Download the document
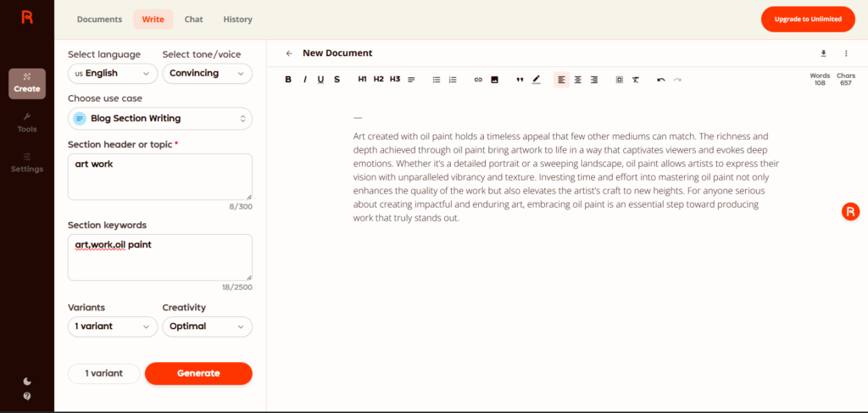The width and height of the screenshot is (868, 413). (x=823, y=53)
